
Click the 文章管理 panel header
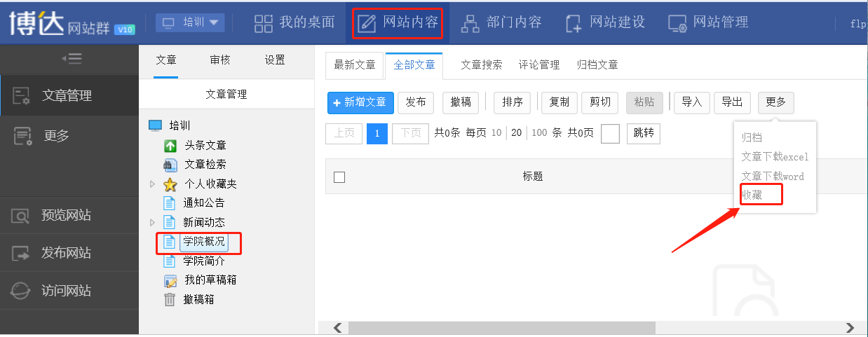click(226, 94)
